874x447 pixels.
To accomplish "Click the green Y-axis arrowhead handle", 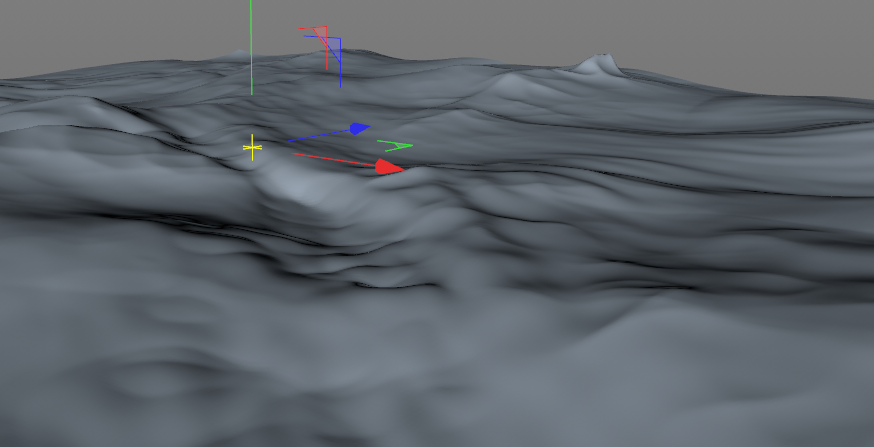I will (395, 146).
